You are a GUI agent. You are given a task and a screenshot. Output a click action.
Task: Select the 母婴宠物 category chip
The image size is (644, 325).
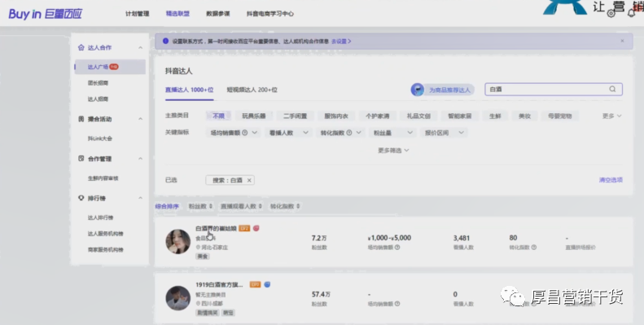[x=560, y=116]
